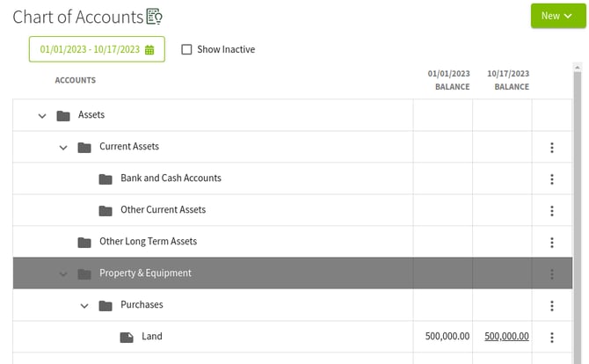Screen dimensions: 589x364
Task: Click the date range input field
Action: [89, 50]
